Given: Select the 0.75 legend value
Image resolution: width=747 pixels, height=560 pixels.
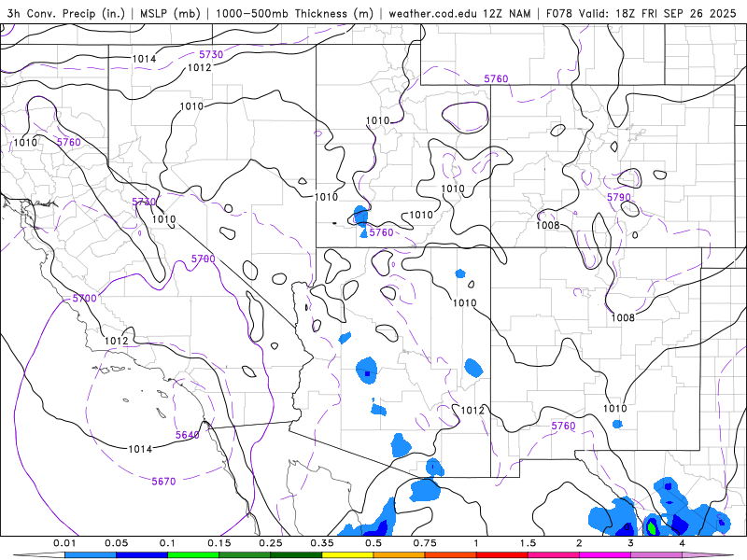Looking at the screenshot, I should tap(425, 543).
